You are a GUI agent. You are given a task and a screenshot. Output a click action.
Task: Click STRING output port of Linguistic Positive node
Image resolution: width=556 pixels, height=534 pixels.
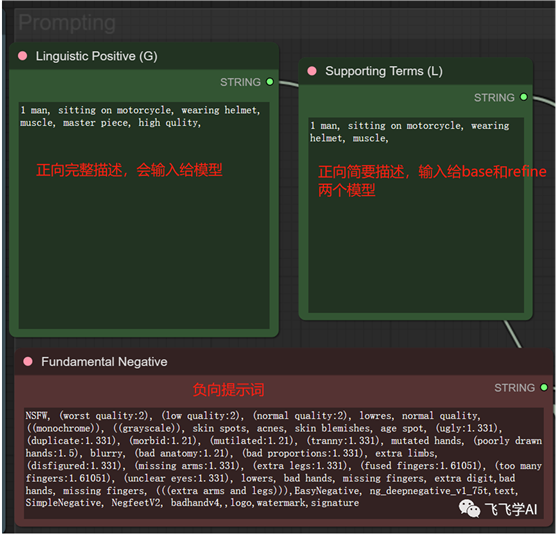tap(270, 82)
